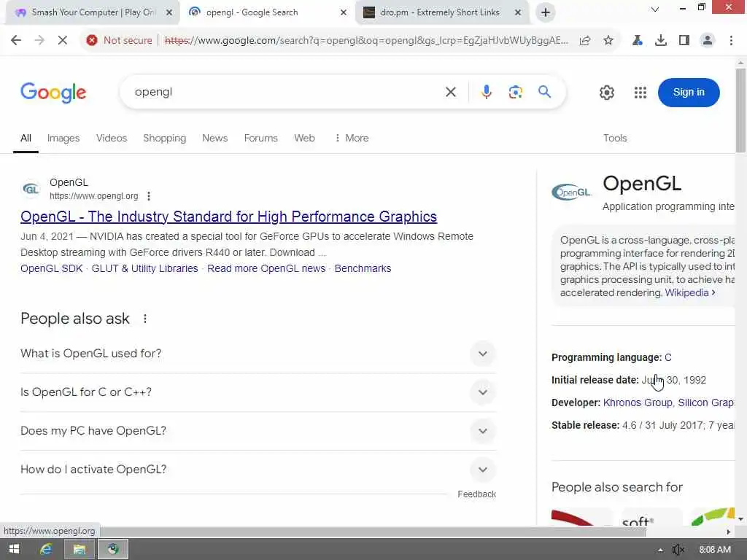Click the Windows Start button

pyautogui.click(x=14, y=549)
